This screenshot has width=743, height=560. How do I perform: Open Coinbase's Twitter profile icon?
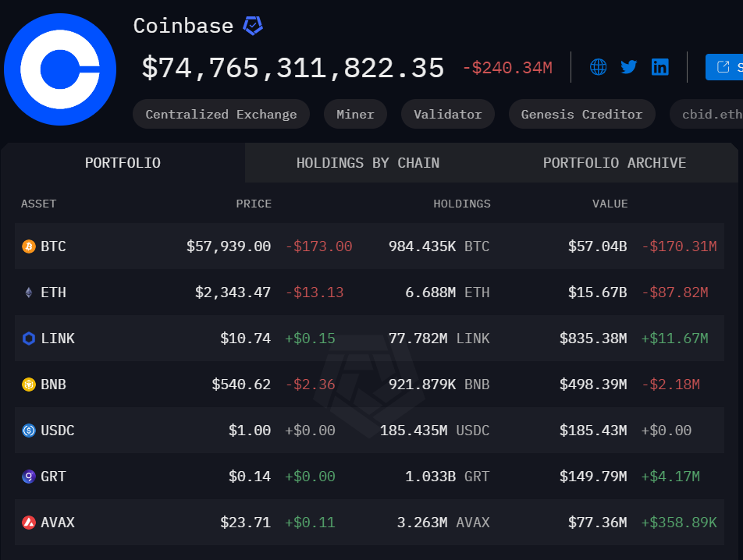coord(628,66)
